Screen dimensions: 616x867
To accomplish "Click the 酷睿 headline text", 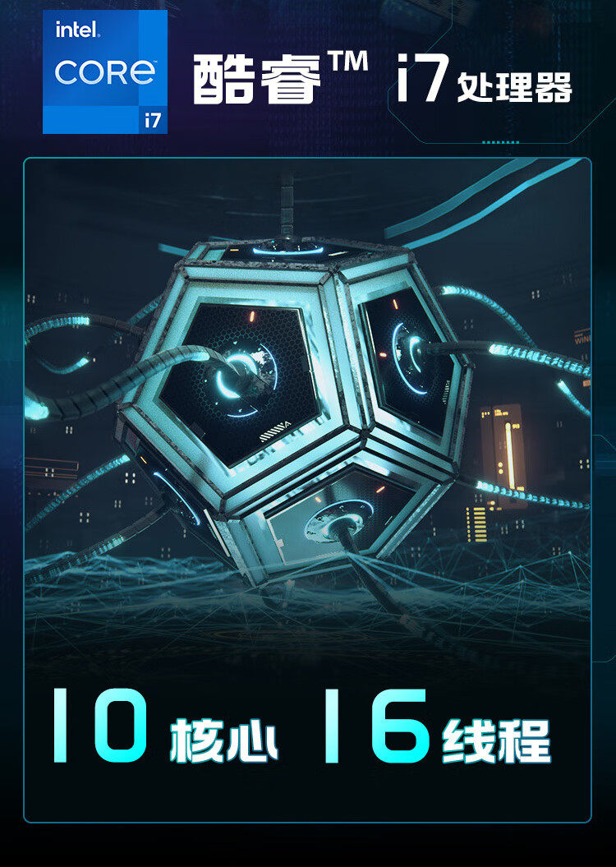I will pos(257,79).
